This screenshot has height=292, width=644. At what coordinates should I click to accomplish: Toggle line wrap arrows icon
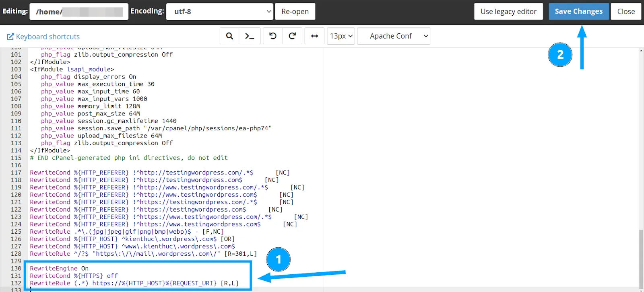pyautogui.click(x=315, y=36)
